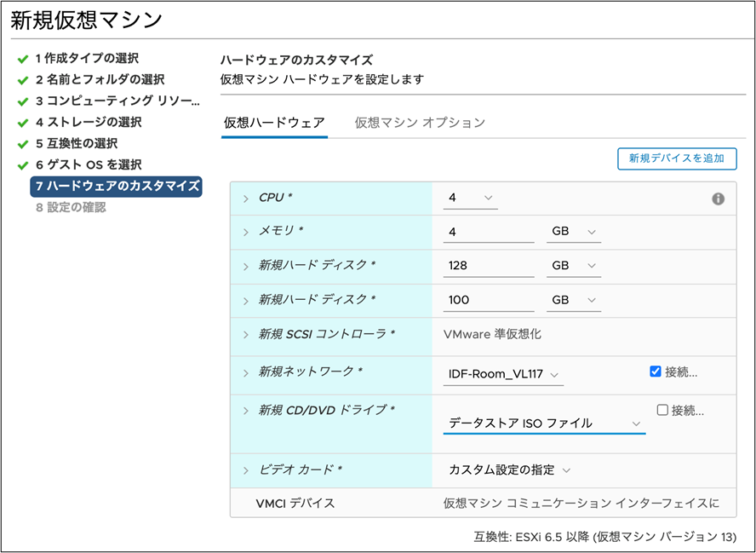Click the メモリ value field showing 4

489,232
